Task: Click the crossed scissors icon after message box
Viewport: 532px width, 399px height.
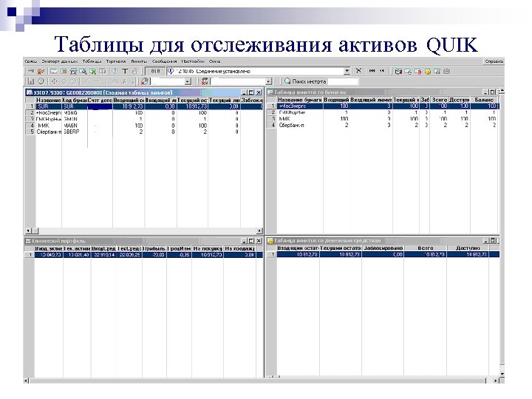Action: [358, 71]
